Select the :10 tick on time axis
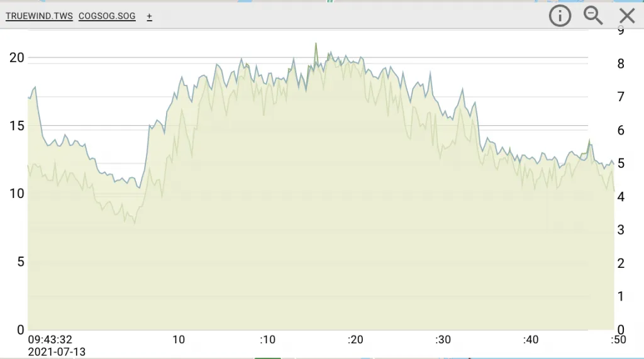This screenshot has height=359, width=644. coord(267,340)
